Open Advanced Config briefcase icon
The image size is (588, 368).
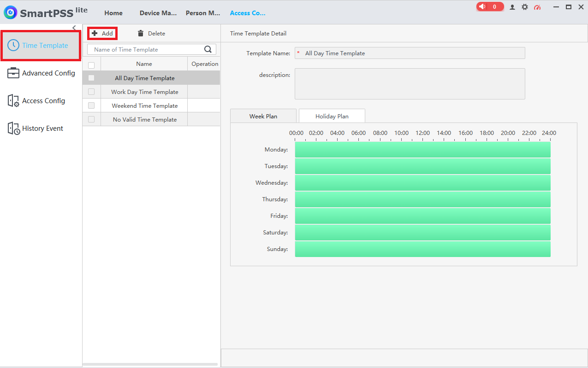click(x=13, y=73)
